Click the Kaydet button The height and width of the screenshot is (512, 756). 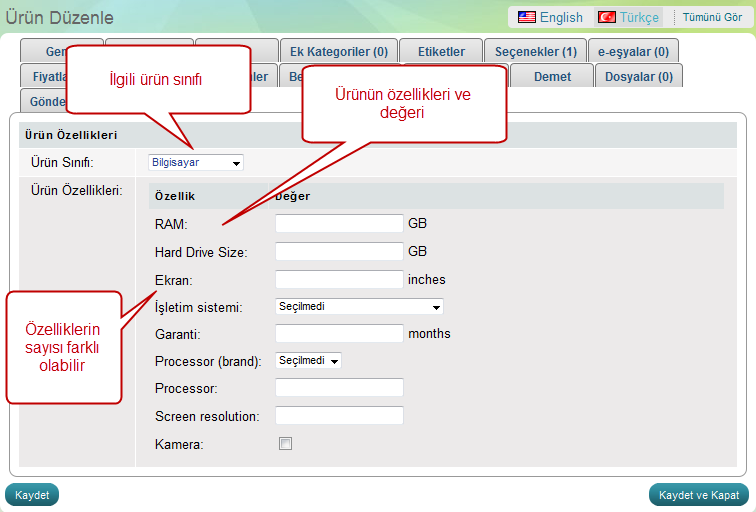(32, 494)
